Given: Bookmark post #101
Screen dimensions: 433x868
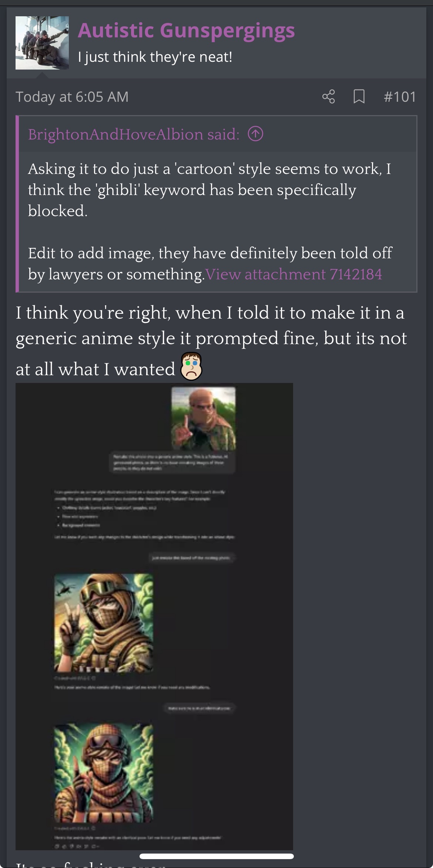Looking at the screenshot, I should [x=359, y=97].
